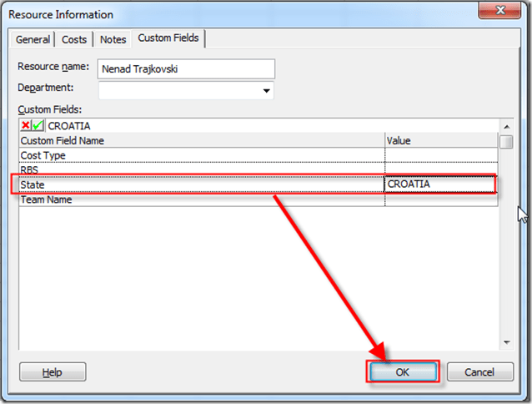Click the green checkmark accept-entry icon
This screenshot has width=532, height=404.
pos(38,126)
